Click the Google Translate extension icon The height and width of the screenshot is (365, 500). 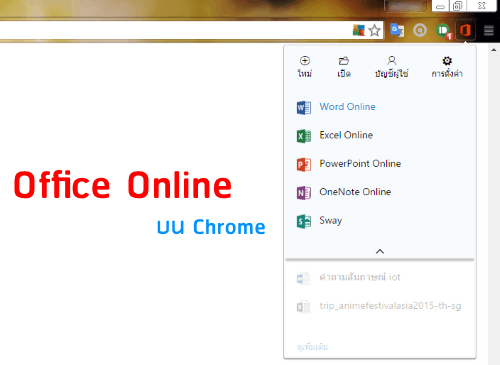397,30
